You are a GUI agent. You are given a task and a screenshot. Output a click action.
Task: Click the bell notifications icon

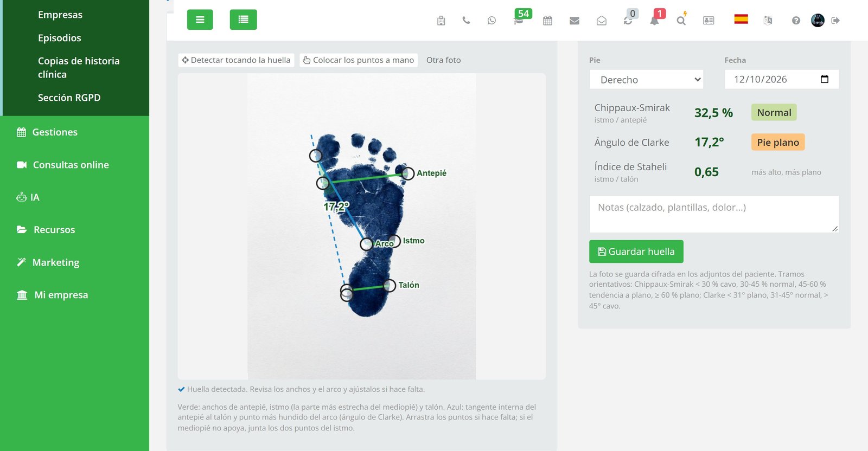(654, 21)
